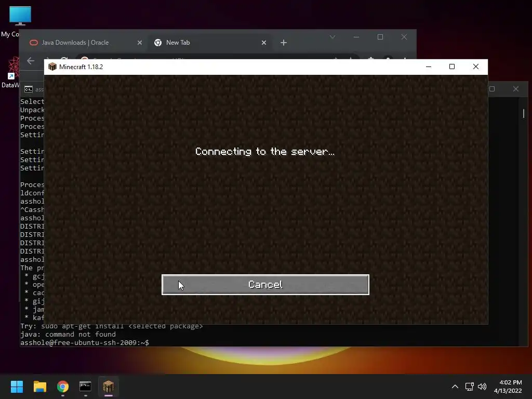This screenshot has height=399, width=532.
Task: Click the terminal window scrollbar thumb
Action: tap(524, 113)
